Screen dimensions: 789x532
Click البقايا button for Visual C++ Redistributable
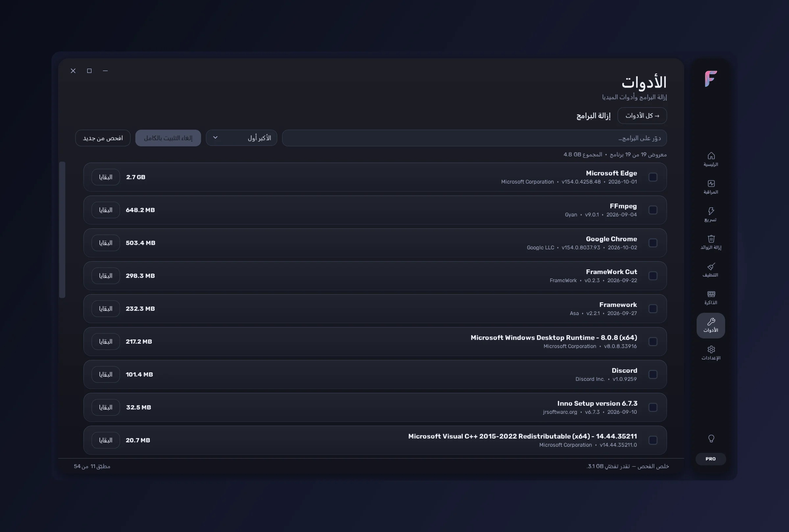click(x=106, y=440)
